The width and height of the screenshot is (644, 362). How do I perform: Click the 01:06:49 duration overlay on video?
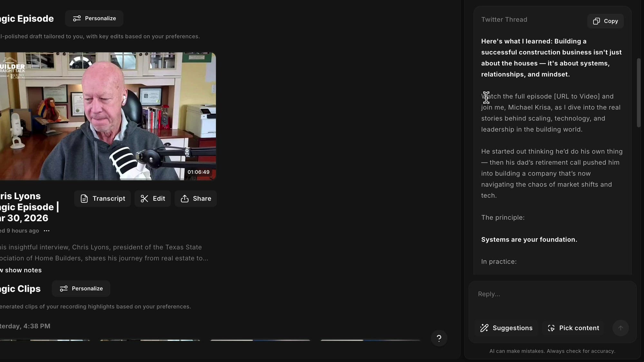(x=199, y=172)
